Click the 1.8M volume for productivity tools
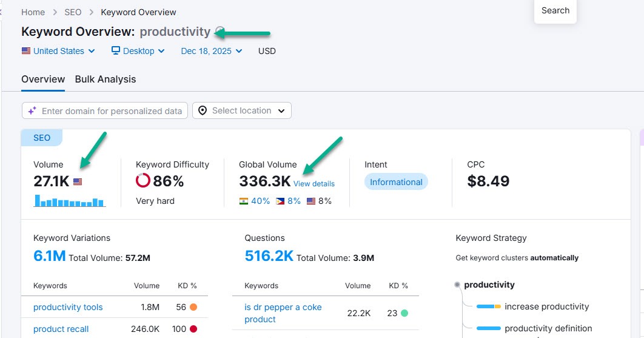 coord(150,307)
